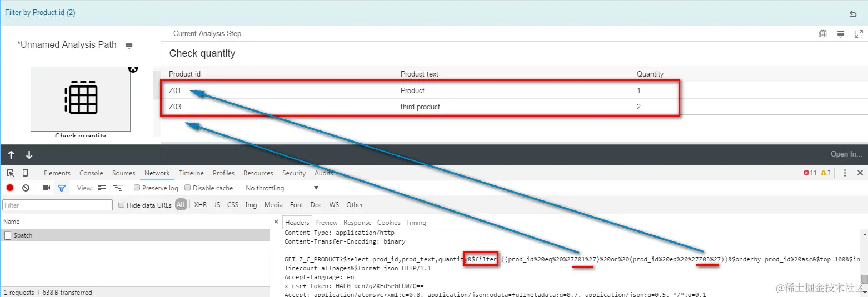Open the list view settings icon
The width and height of the screenshot is (868, 297).
tap(841, 34)
